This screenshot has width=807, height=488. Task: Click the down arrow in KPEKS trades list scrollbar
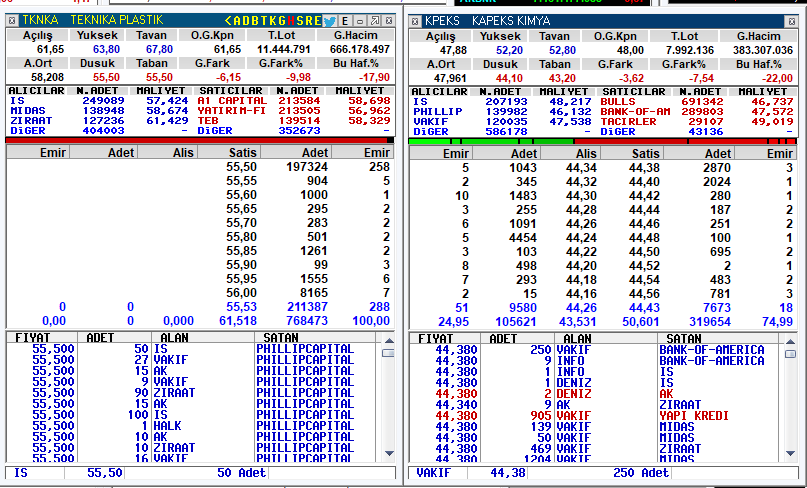791,454
